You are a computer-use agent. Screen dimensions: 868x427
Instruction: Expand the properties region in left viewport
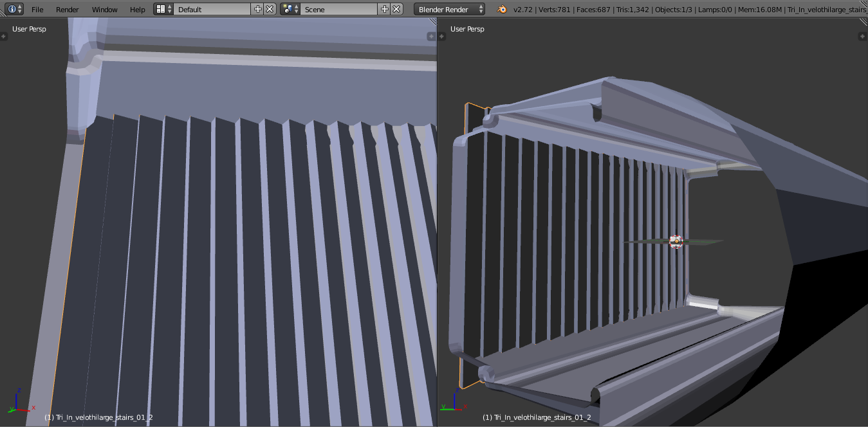[432, 37]
